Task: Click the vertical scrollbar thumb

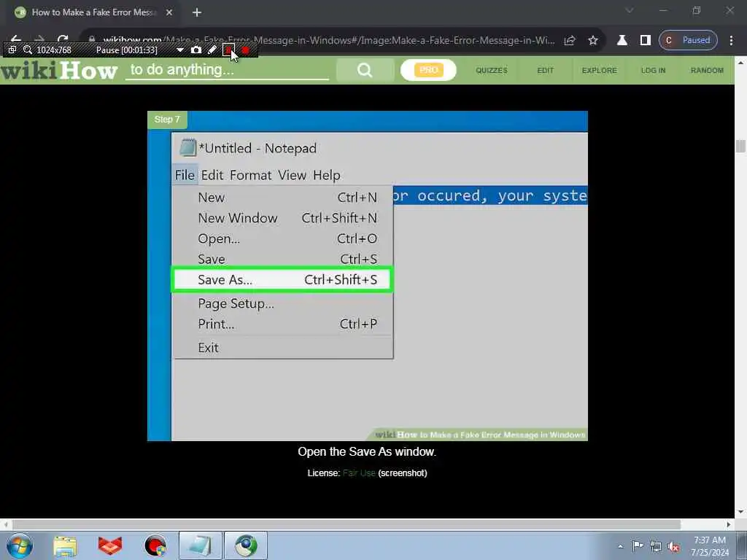Action: (x=740, y=146)
